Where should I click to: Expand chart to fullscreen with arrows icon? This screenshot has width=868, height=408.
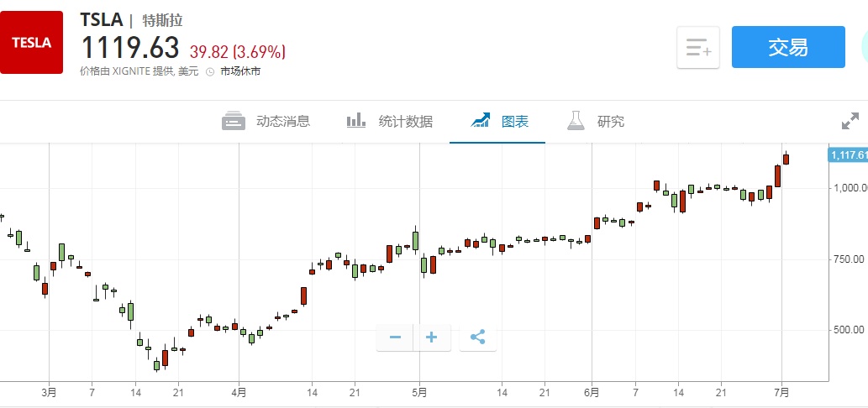coord(850,121)
